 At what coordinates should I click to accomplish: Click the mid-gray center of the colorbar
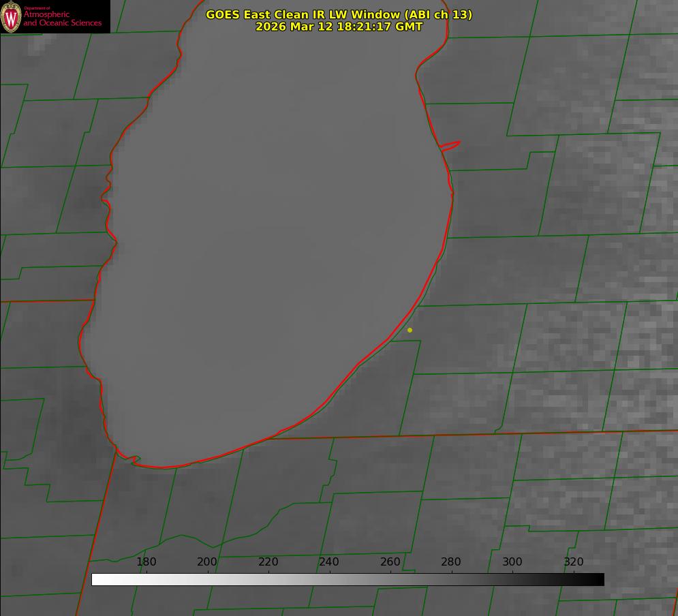[x=348, y=579]
